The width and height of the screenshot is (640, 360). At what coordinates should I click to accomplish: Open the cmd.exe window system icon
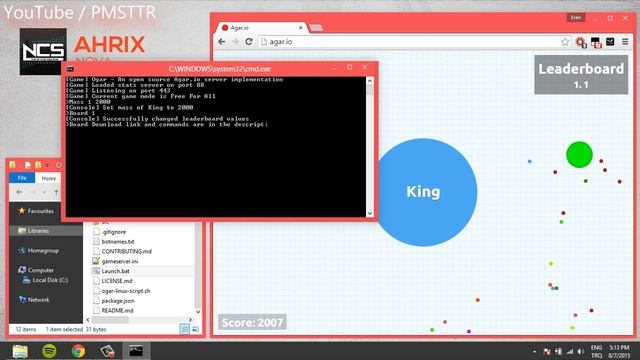click(70, 69)
